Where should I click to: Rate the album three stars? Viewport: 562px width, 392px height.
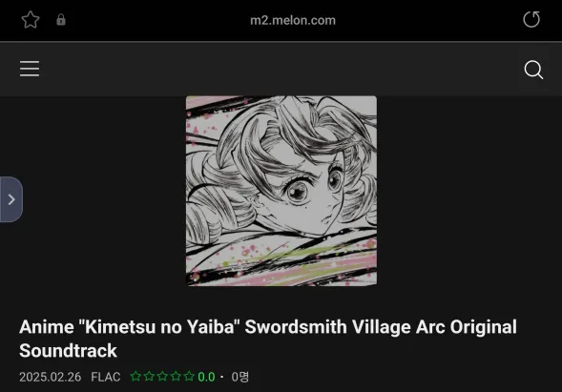pos(162,377)
